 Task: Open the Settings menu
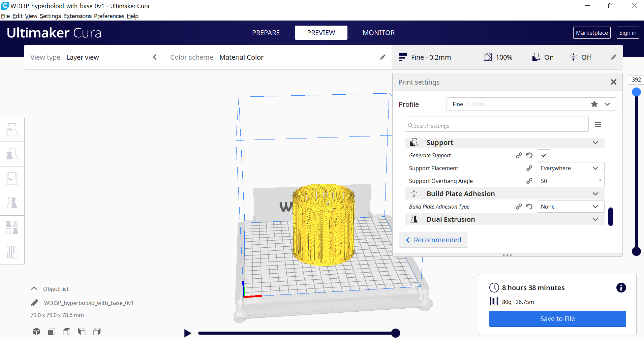50,16
